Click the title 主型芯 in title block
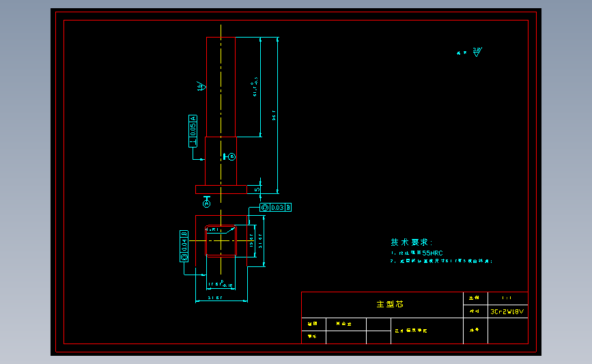 [x=390, y=304]
